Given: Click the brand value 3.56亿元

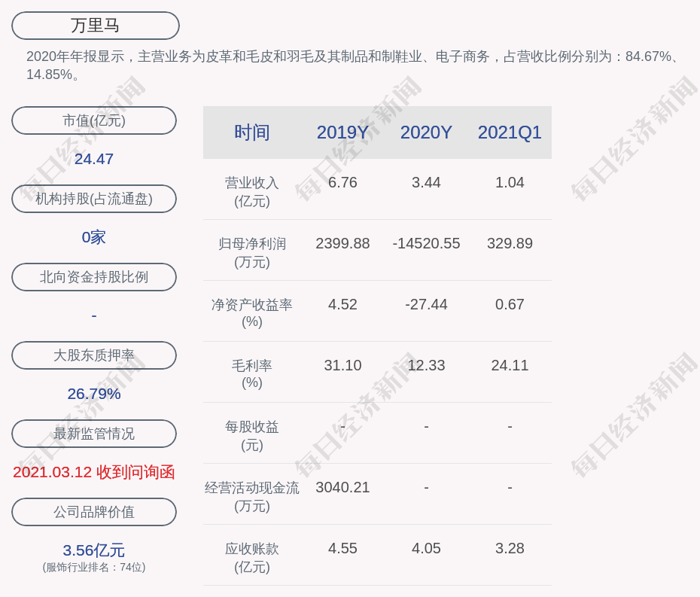Looking at the screenshot, I should coord(94,550).
